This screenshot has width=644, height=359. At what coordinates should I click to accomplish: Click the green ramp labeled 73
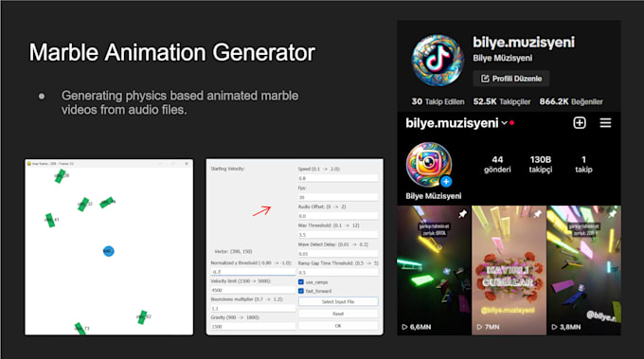[x=80, y=329]
